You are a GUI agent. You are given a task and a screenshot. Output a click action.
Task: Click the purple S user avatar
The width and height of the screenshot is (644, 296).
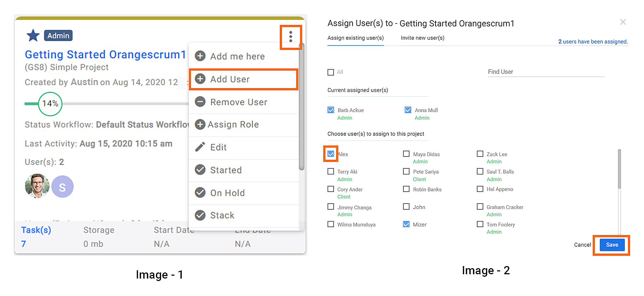62,187
